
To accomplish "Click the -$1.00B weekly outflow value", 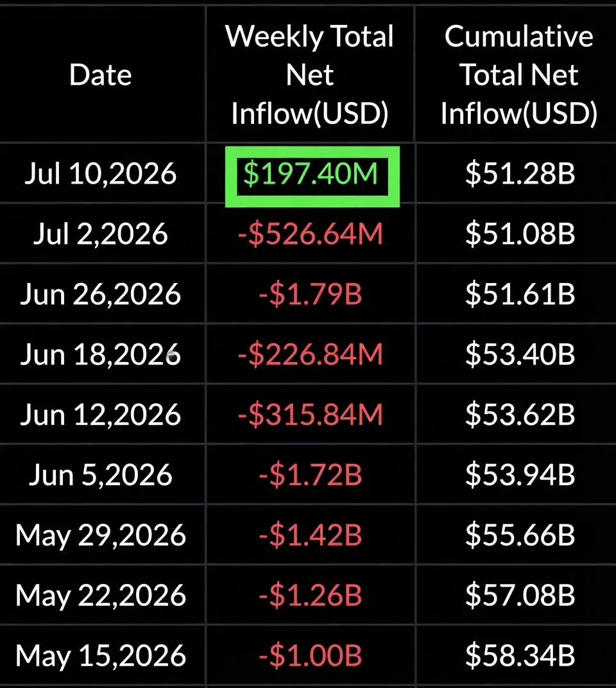I will pos(310,656).
